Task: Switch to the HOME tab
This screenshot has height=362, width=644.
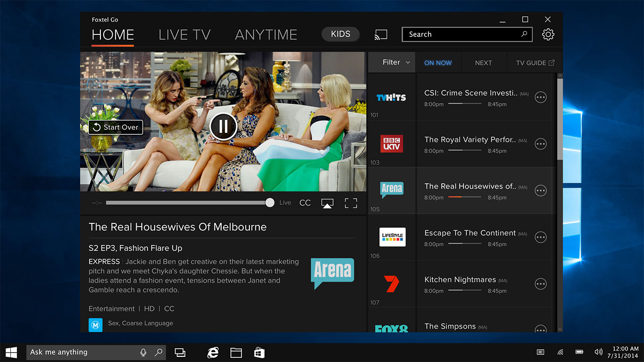Action: pos(113,35)
